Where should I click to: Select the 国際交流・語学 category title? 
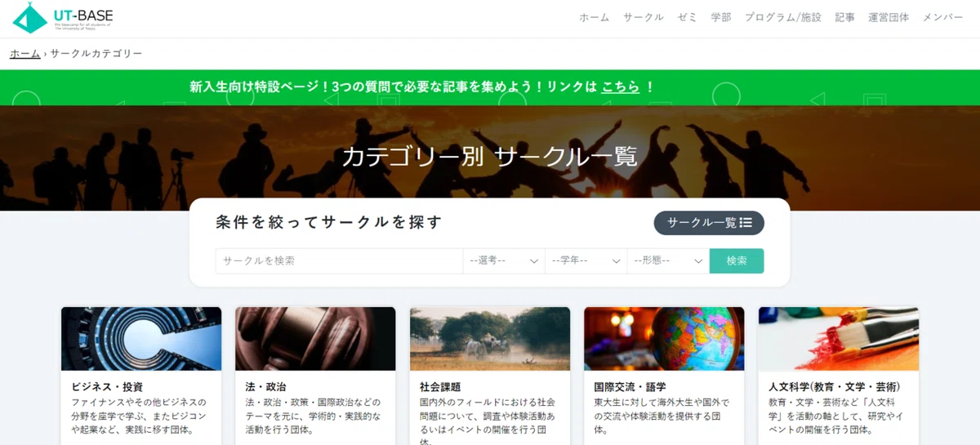(x=630, y=386)
